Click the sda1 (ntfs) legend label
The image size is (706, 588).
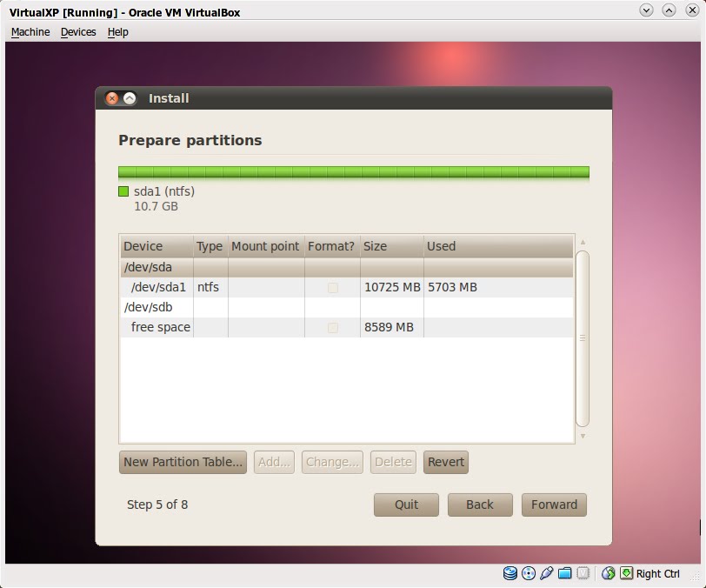point(164,191)
